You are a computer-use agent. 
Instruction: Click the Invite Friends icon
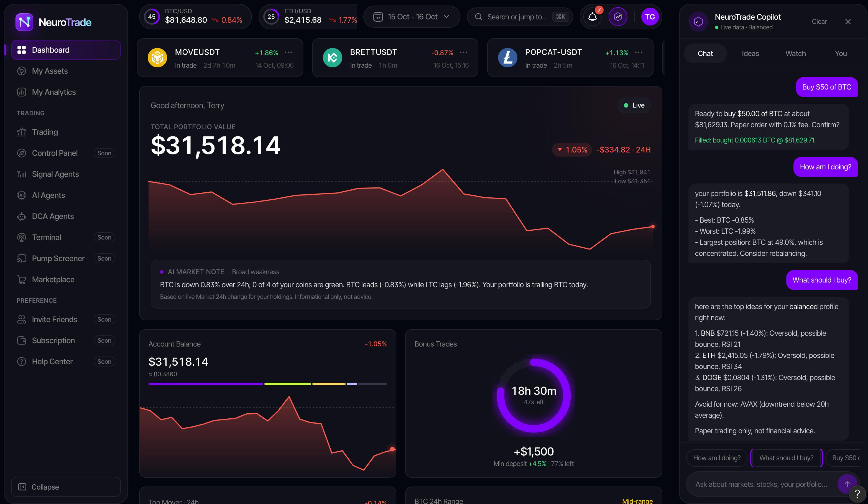pos(22,319)
